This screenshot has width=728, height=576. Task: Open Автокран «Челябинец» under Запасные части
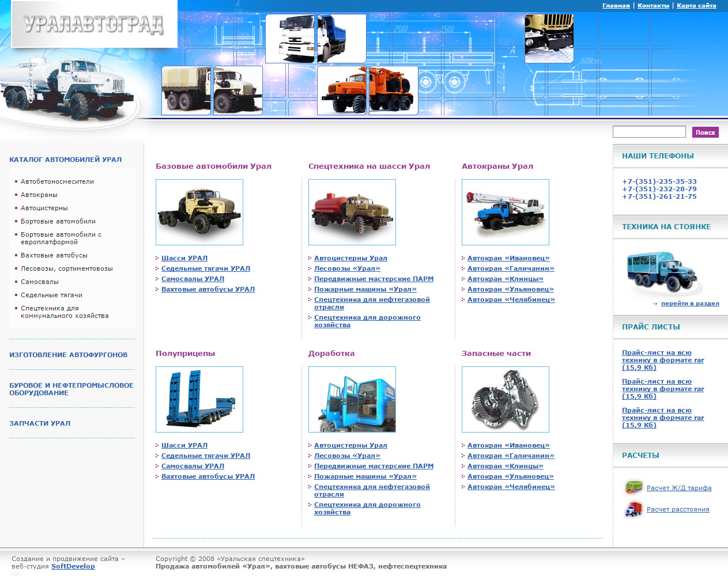pyautogui.click(x=511, y=487)
